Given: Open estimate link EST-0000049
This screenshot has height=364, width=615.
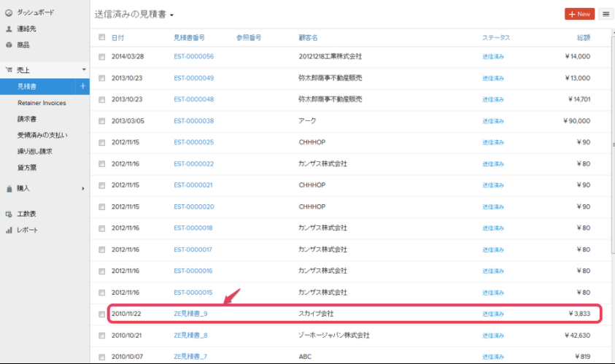Looking at the screenshot, I should [193, 78].
